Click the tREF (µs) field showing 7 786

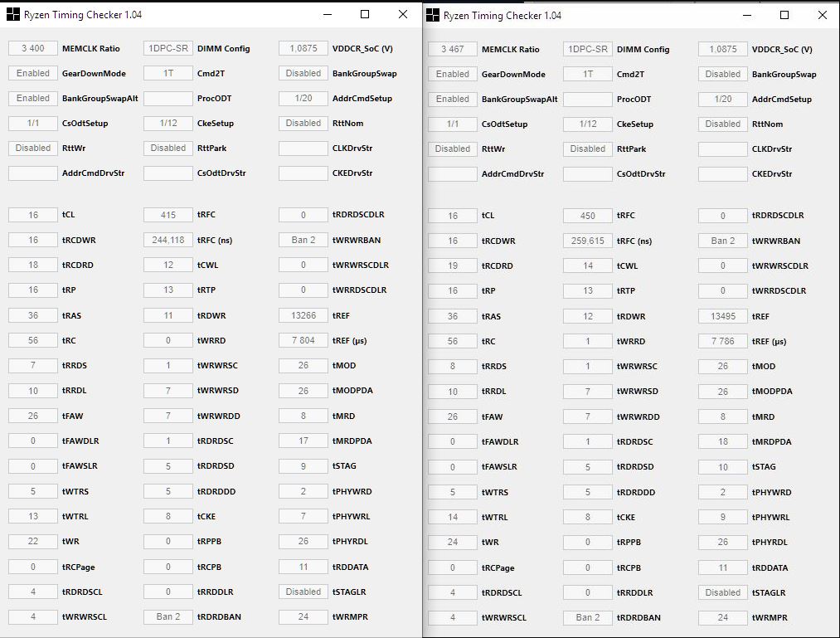pyautogui.click(x=723, y=342)
